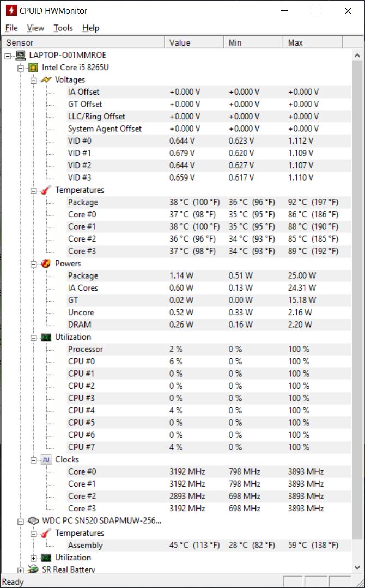Click the Powers flame icon
Viewport: 365px width, 588px height.
pyautogui.click(x=46, y=264)
